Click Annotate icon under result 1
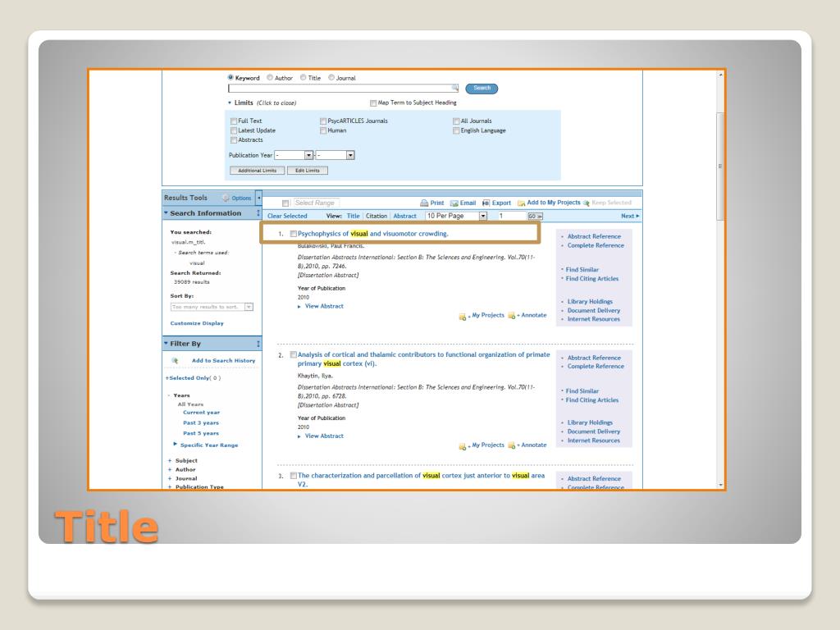This screenshot has height=630, width=840. 512,316
